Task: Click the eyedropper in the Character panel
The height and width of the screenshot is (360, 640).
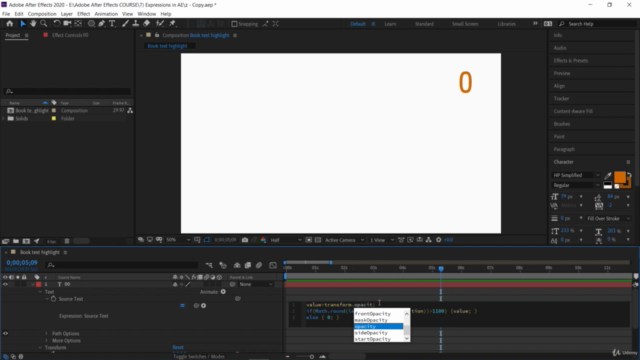Action: pos(608,176)
